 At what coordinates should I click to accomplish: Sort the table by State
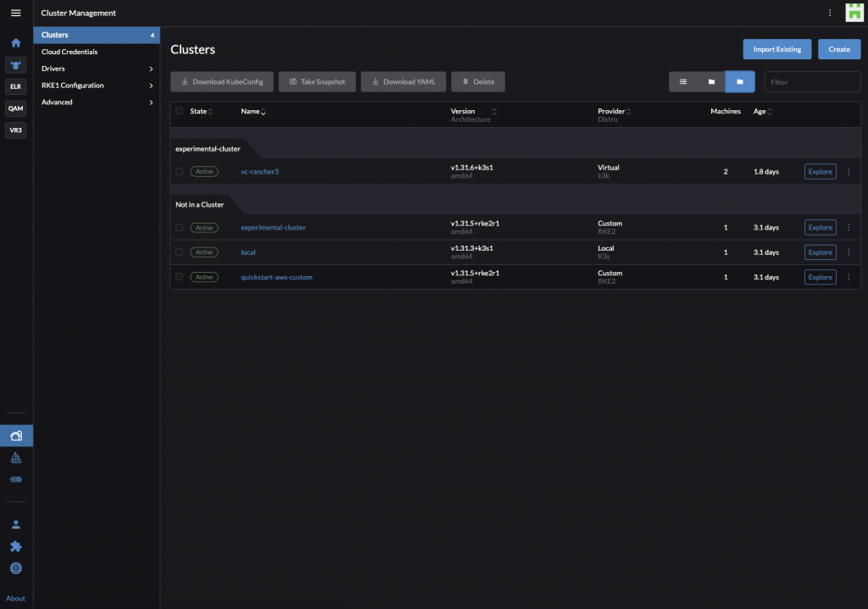(x=201, y=111)
